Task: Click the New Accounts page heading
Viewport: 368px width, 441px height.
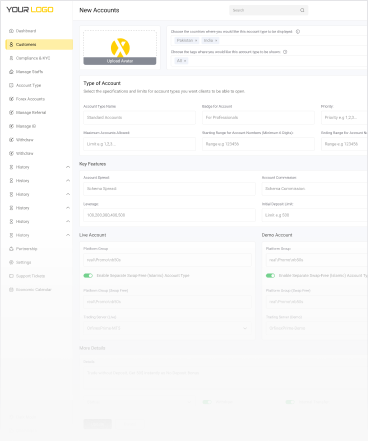Action: [99, 10]
